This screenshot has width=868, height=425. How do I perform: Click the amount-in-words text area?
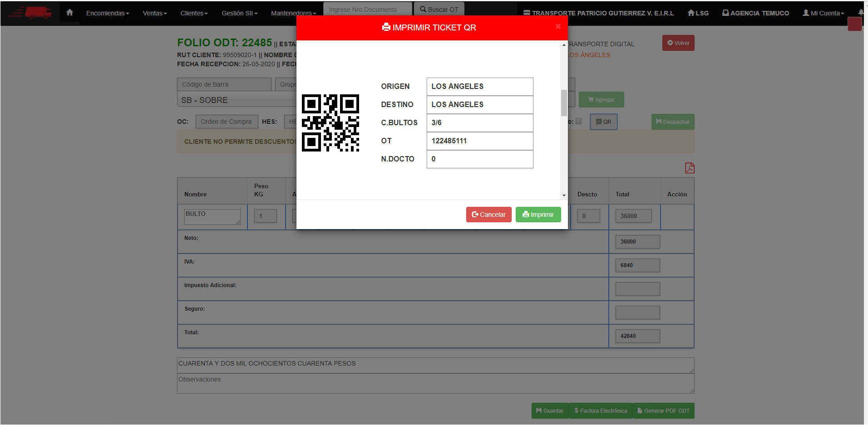coord(436,365)
